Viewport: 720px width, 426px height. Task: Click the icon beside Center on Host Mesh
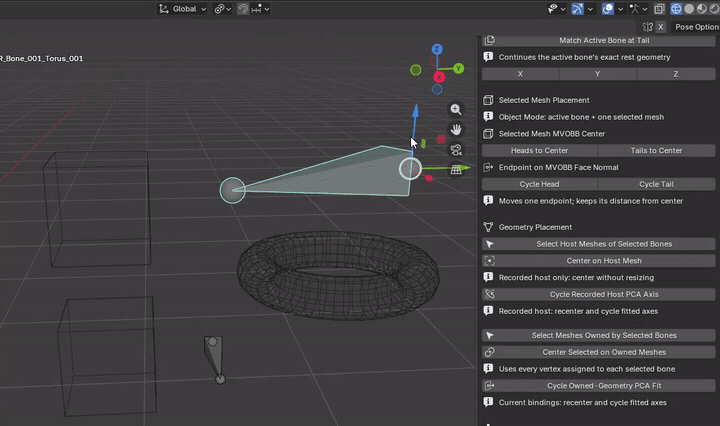489,261
